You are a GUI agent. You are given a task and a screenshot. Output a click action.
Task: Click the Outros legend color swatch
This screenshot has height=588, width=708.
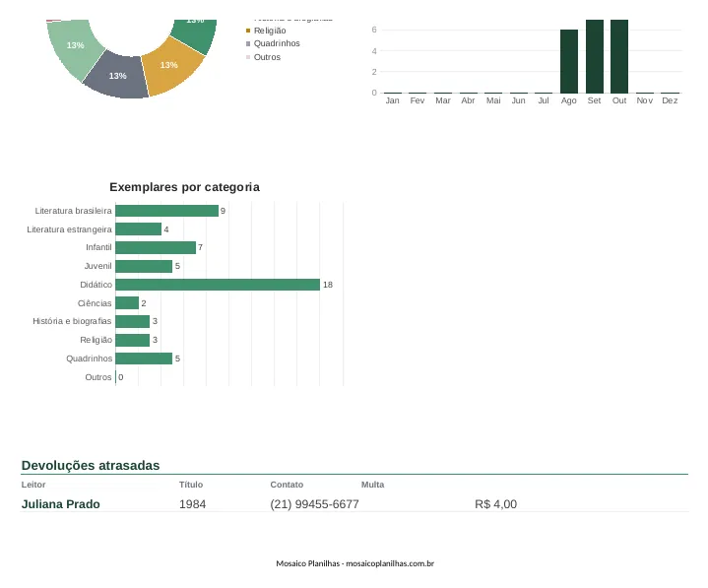tap(248, 57)
